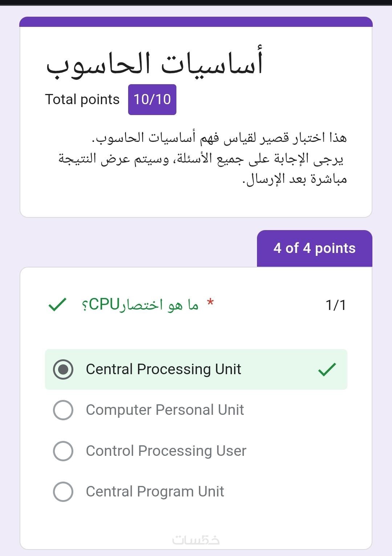Click the Computer Personal Unit option text
The height and width of the screenshot is (556, 392).
(x=165, y=410)
